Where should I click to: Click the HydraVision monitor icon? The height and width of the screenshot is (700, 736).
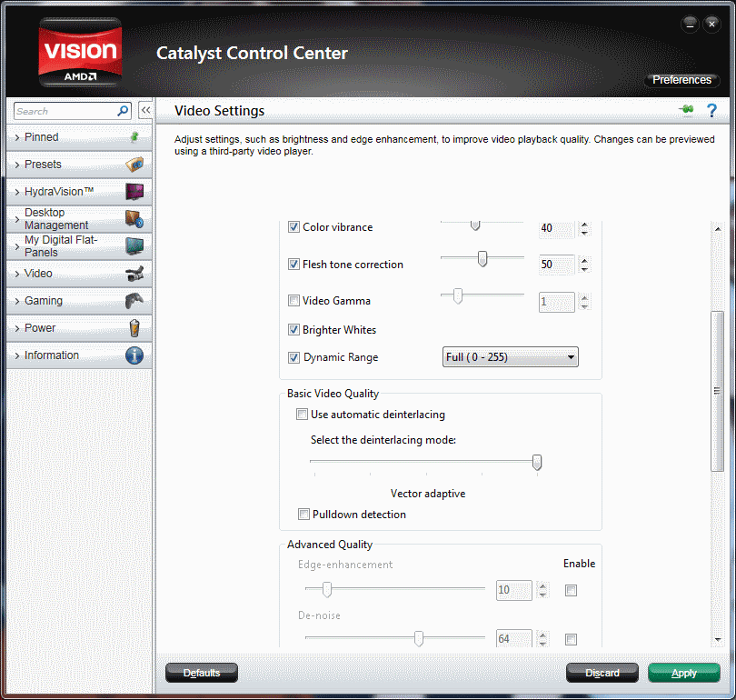pyautogui.click(x=134, y=192)
